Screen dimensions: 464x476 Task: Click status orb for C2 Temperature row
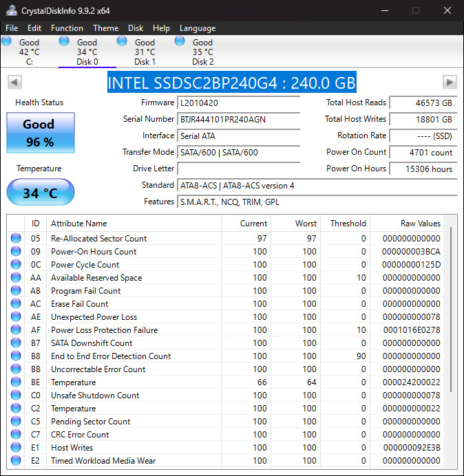click(16, 408)
